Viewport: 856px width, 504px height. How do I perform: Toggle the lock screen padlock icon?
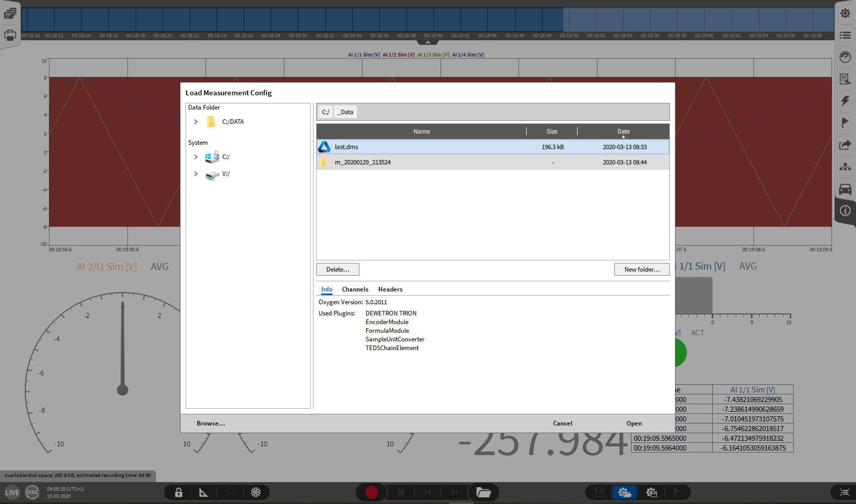point(178,492)
